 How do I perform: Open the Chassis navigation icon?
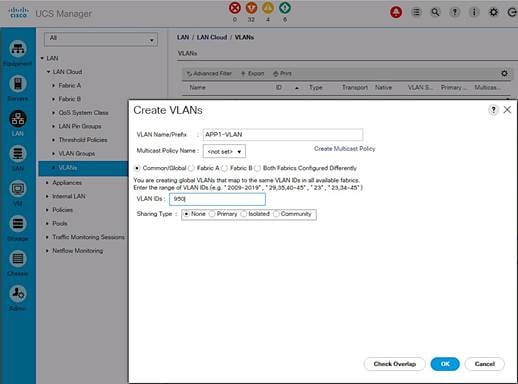point(18,259)
